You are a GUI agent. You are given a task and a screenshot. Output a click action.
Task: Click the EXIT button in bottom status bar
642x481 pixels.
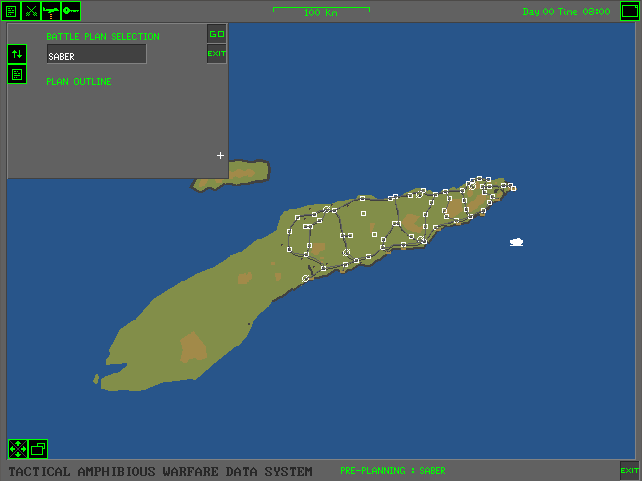pyautogui.click(x=629, y=470)
